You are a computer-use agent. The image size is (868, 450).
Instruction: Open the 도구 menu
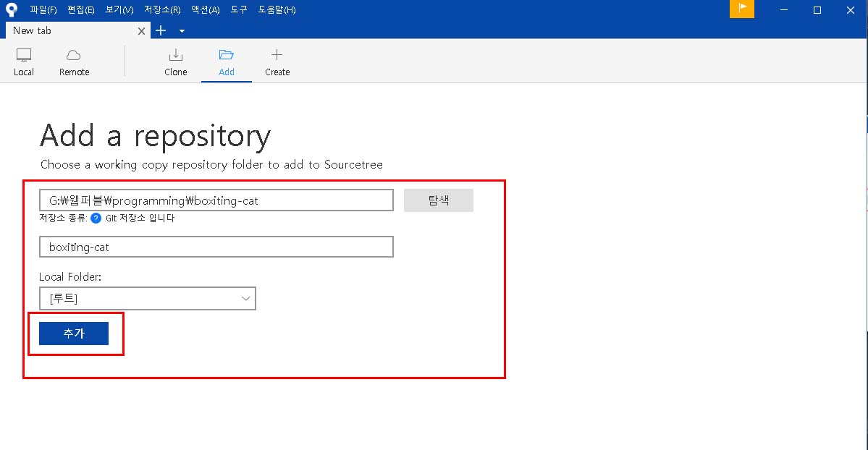pos(239,10)
